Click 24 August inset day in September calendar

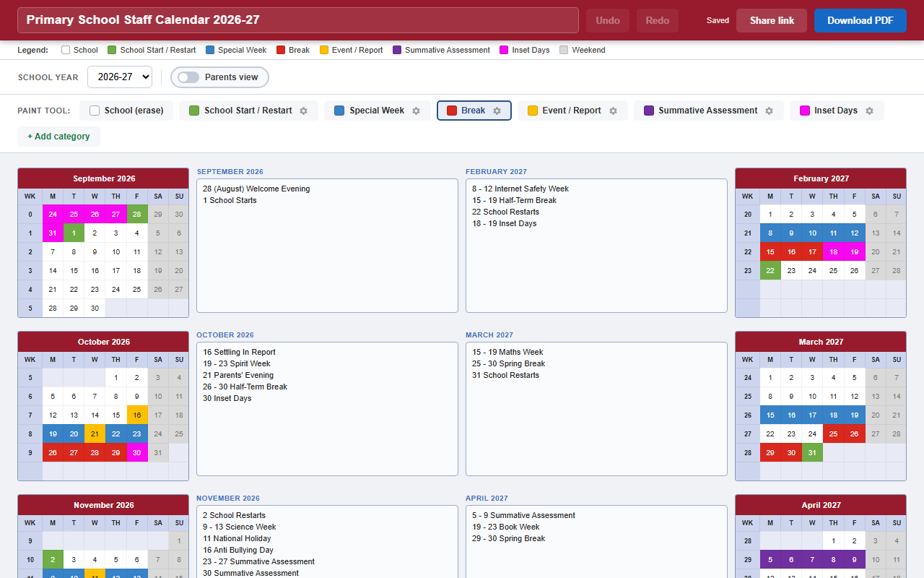click(x=53, y=214)
